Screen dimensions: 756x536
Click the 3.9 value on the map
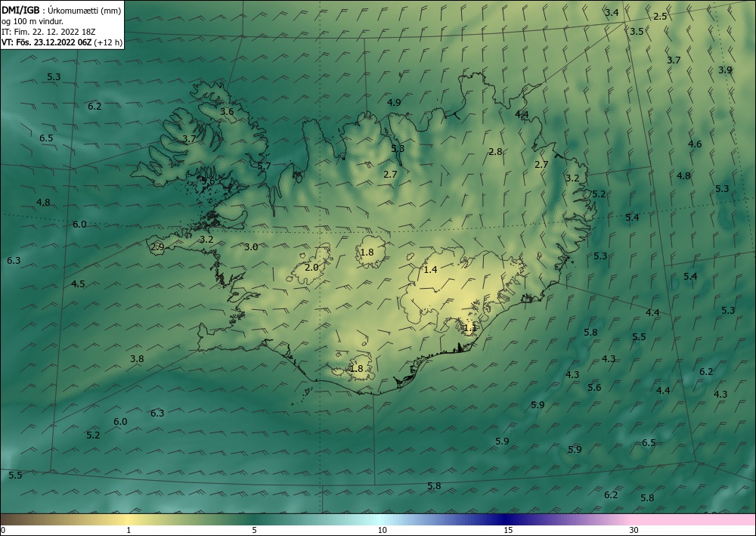[x=725, y=70]
